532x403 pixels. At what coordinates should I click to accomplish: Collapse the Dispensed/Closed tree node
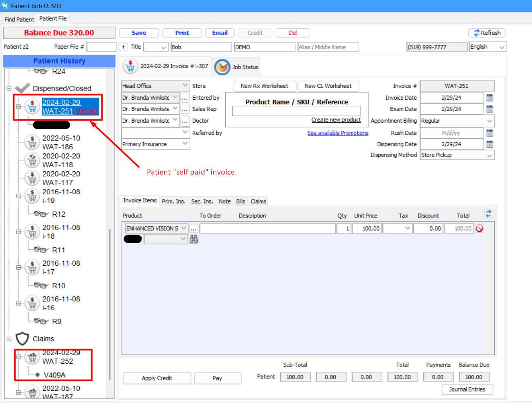click(8, 88)
